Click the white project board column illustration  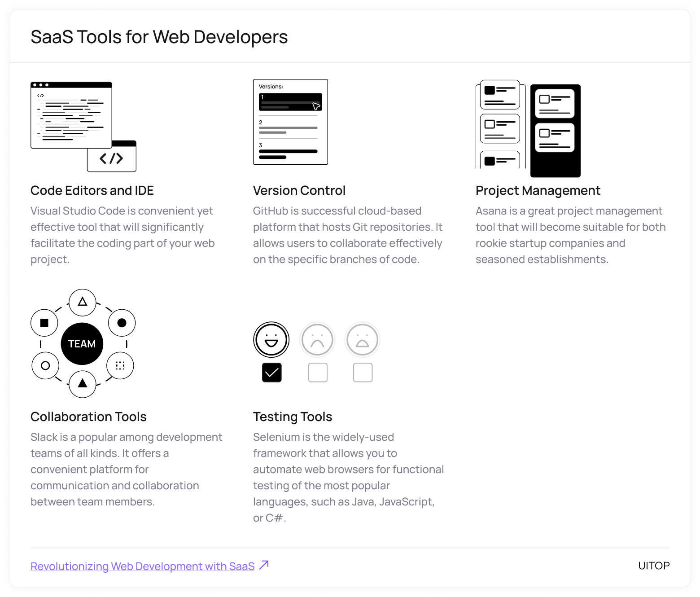[x=500, y=124]
